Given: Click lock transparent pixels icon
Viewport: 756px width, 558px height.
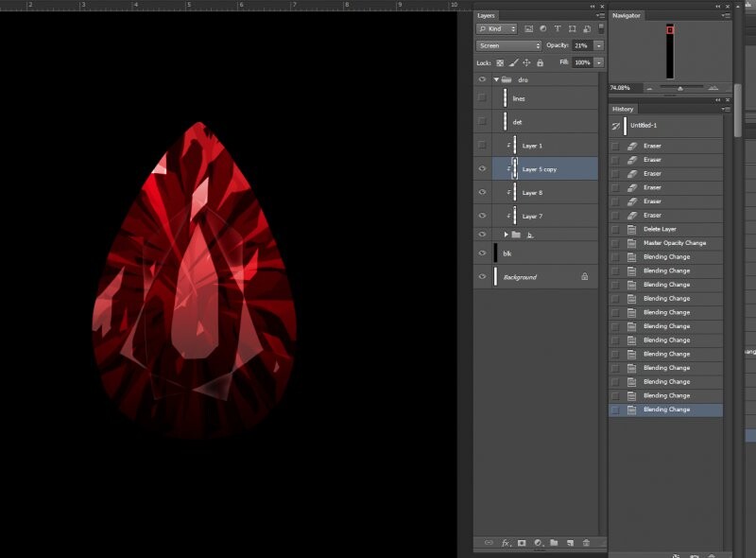Looking at the screenshot, I should point(500,62).
